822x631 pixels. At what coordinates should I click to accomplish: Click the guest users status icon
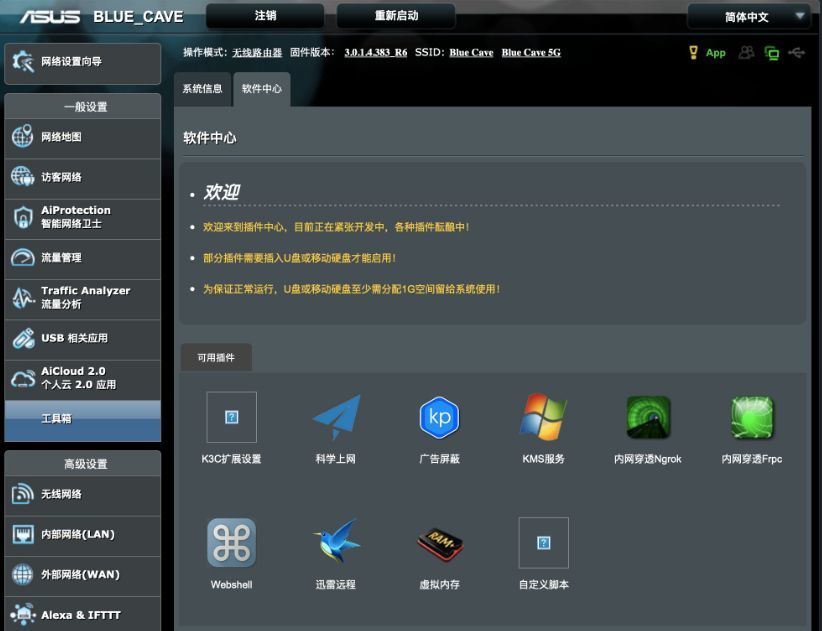point(746,52)
